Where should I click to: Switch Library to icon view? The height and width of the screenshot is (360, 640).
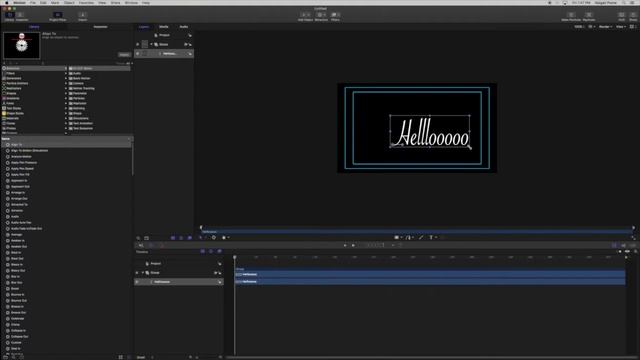point(120,357)
